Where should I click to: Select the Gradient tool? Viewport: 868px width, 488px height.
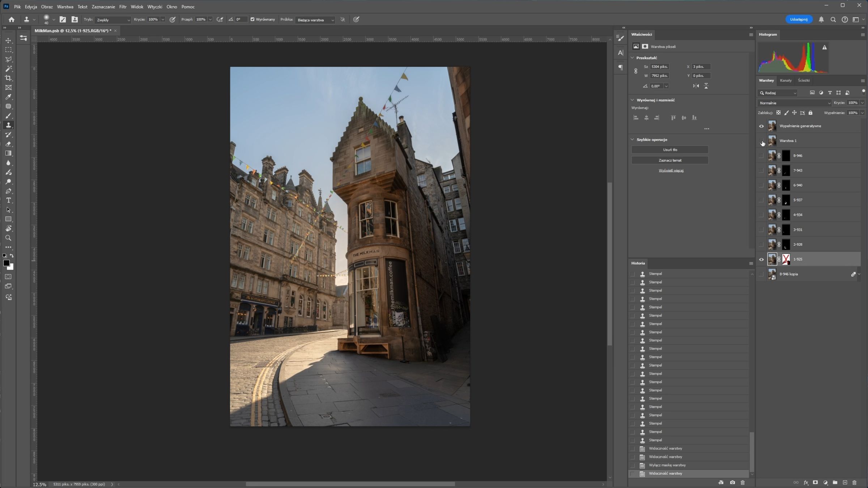tap(8, 153)
